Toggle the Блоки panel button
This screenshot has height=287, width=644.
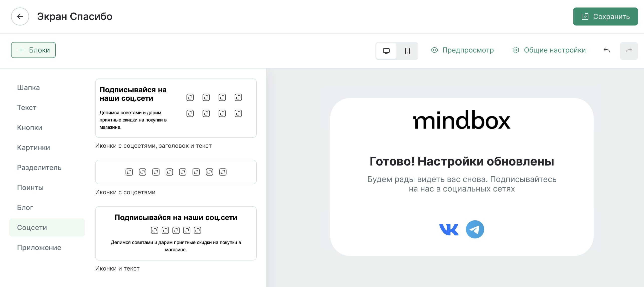click(x=33, y=50)
